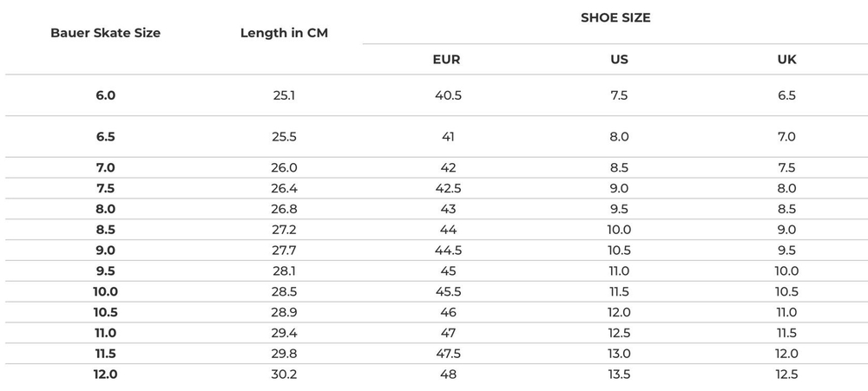Screen dimensions: 868x391
Task: Select Bauer skate size 6.0 row label
Action: (x=105, y=95)
